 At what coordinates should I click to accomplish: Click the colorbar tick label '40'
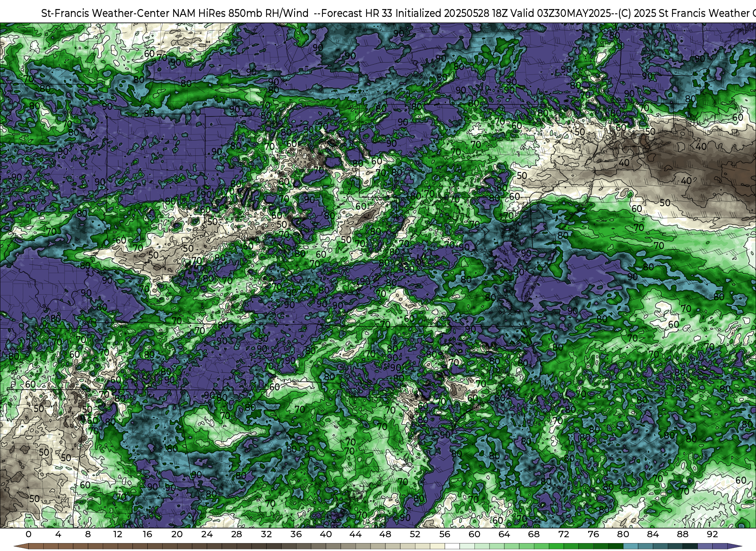point(326,534)
